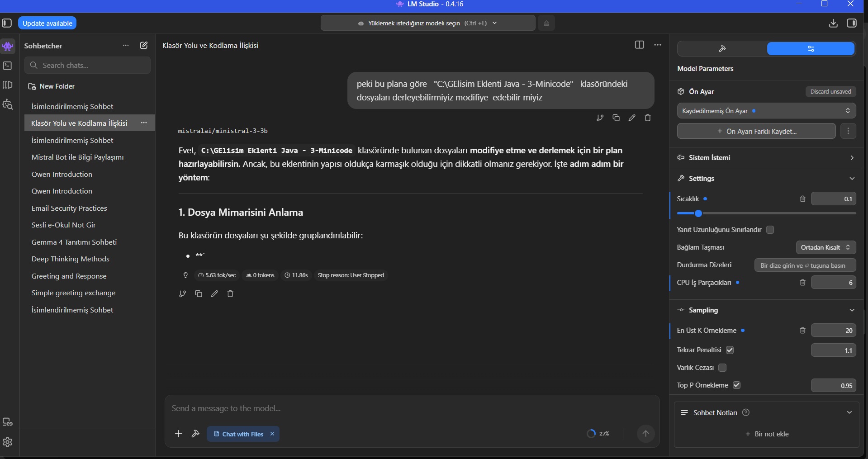Reset En Üst K Örnekleme with trash icon
This screenshot has height=459, width=868.
pyautogui.click(x=802, y=330)
